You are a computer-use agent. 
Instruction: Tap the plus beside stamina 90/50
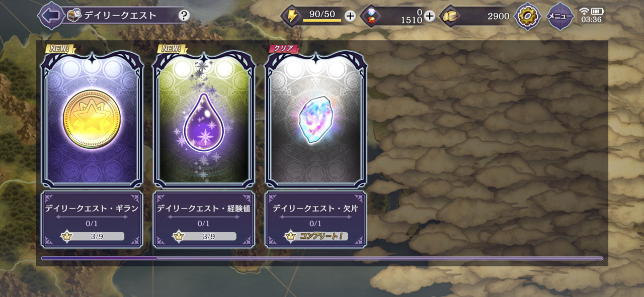pyautogui.click(x=350, y=16)
